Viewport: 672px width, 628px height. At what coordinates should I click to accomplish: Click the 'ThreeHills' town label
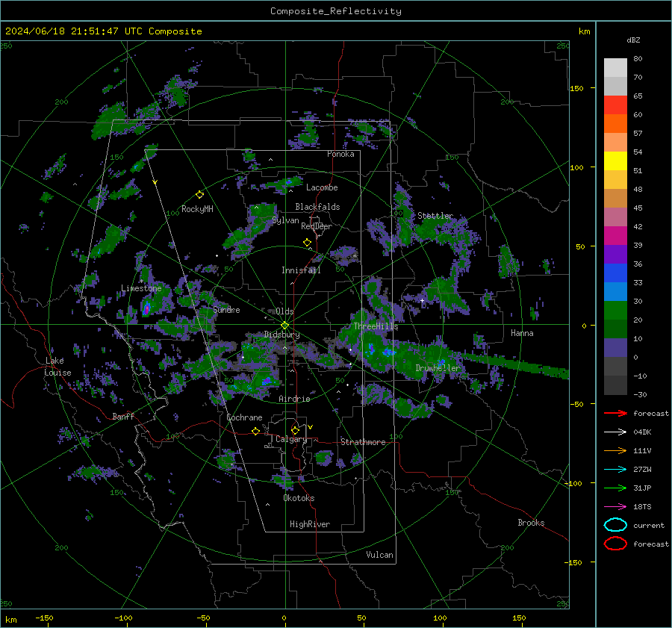[376, 326]
